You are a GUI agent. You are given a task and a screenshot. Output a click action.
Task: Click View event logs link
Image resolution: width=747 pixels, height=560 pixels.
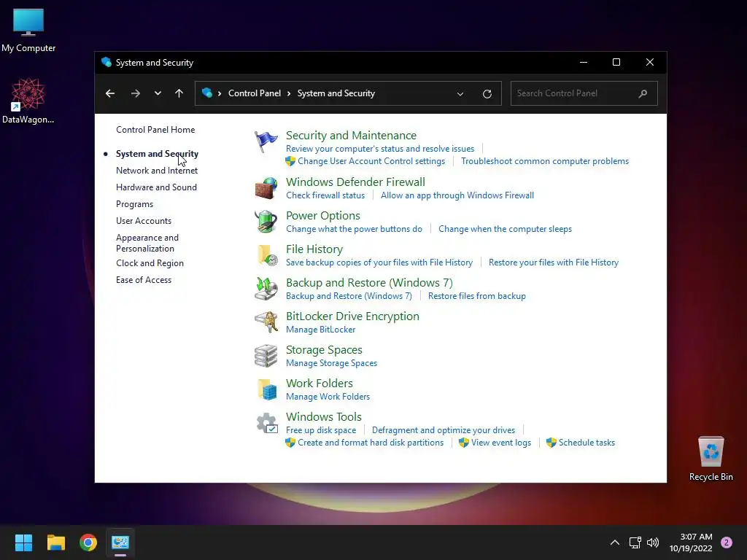coord(500,443)
